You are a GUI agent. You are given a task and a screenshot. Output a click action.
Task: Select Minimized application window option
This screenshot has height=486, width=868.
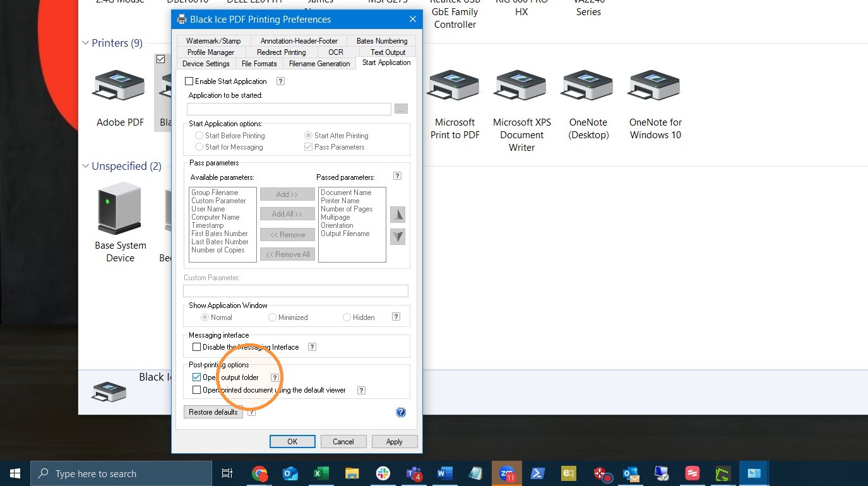(x=272, y=317)
